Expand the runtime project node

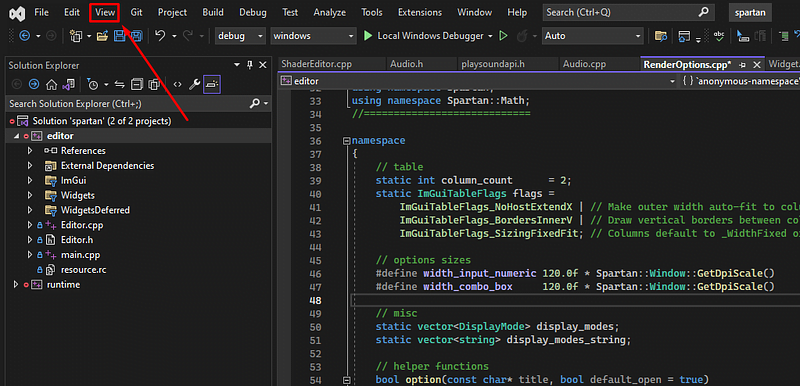(16, 285)
